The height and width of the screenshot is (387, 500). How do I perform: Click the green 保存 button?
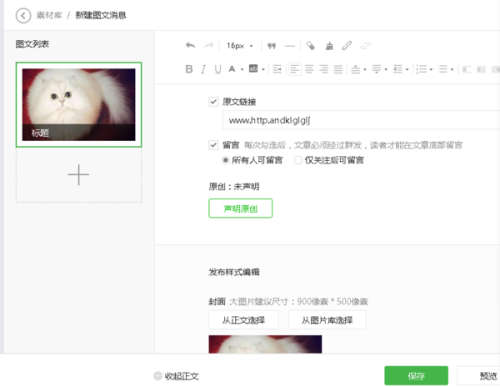click(416, 376)
